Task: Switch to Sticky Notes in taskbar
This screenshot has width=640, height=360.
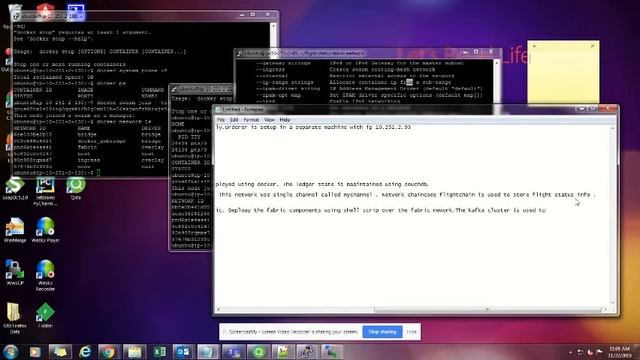Action: [60, 352]
